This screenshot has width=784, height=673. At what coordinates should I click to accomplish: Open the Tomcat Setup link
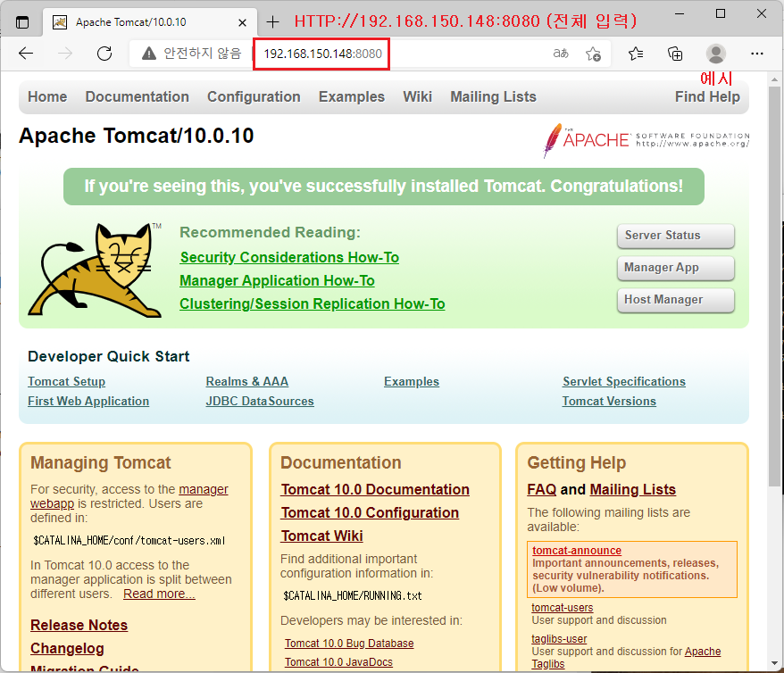(x=66, y=382)
